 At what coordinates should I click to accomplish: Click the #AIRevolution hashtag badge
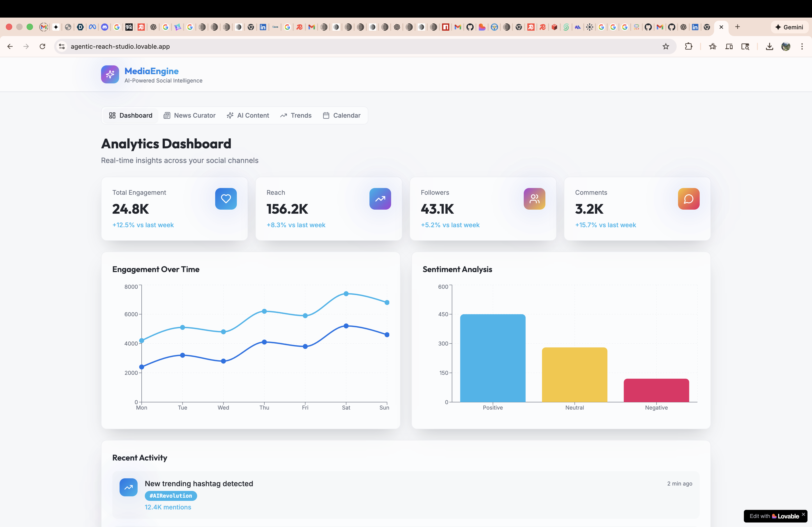pos(171,496)
